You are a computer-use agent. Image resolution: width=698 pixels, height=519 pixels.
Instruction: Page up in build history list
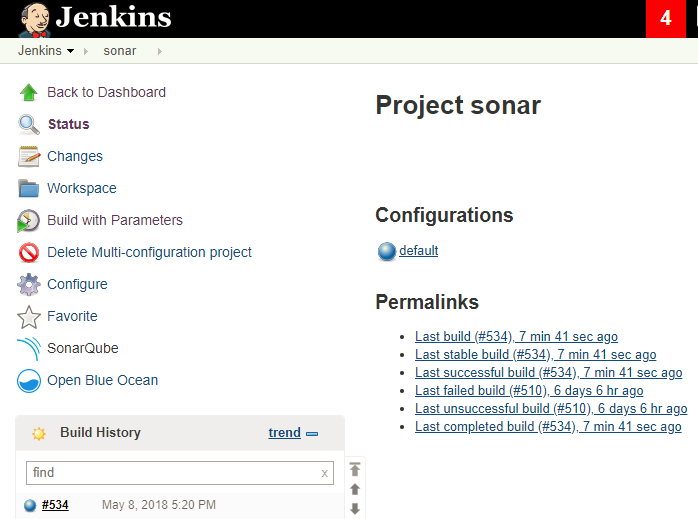click(x=355, y=489)
